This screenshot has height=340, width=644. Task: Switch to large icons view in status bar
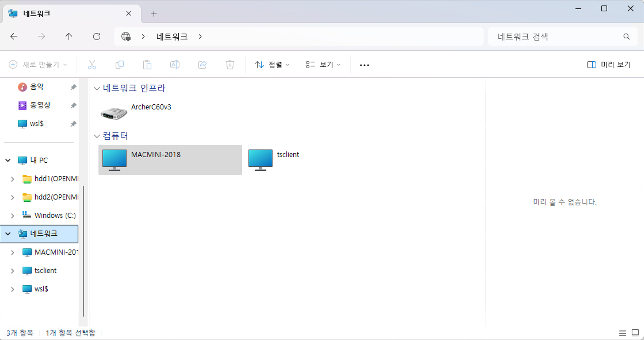click(x=635, y=333)
